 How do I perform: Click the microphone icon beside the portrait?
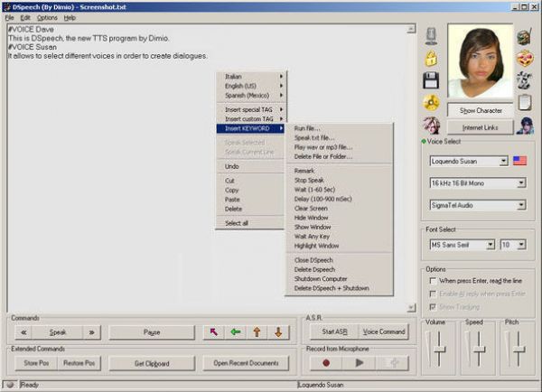click(432, 35)
